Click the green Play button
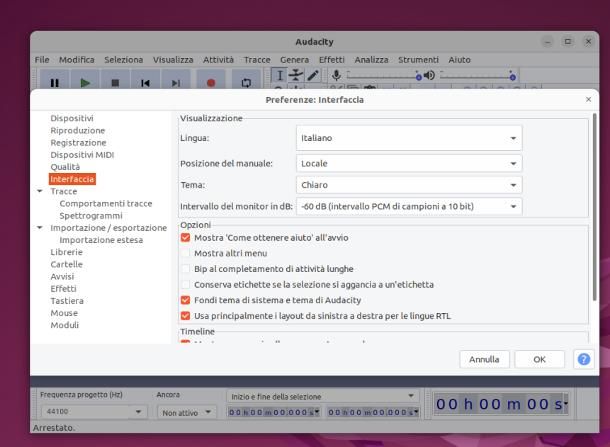Viewport: 610px width, 447px height. [85, 82]
